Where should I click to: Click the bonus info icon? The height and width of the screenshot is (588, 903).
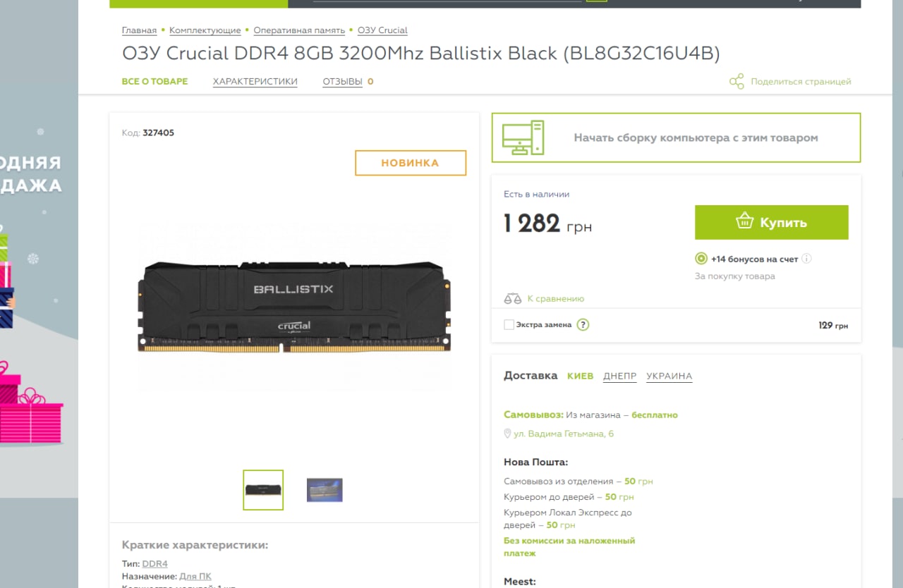pyautogui.click(x=807, y=259)
